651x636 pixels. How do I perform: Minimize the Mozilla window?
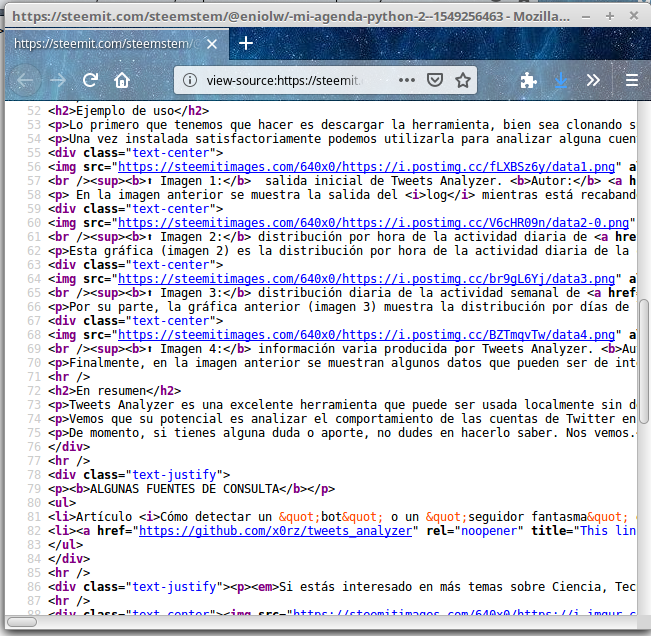coord(586,17)
